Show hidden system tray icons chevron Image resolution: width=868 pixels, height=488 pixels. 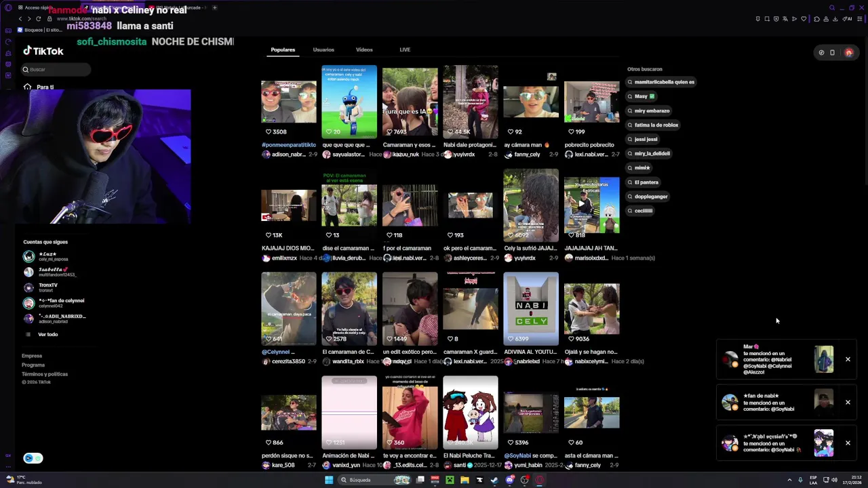pyautogui.click(x=789, y=480)
